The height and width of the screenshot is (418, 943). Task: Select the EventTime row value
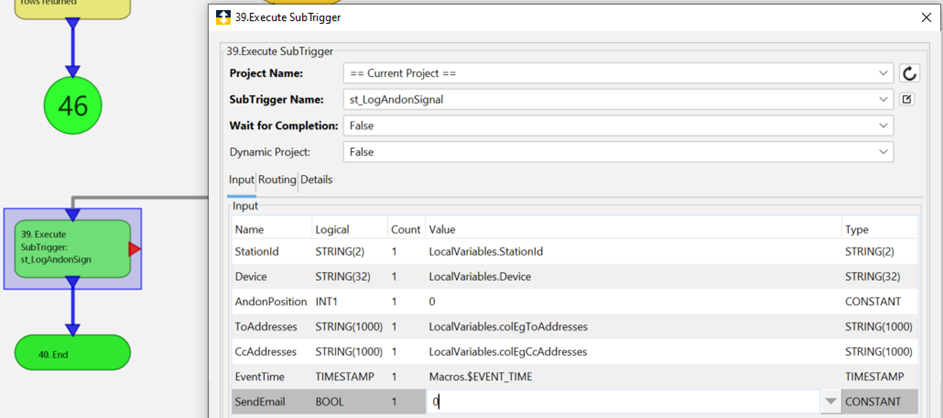[x=632, y=377]
